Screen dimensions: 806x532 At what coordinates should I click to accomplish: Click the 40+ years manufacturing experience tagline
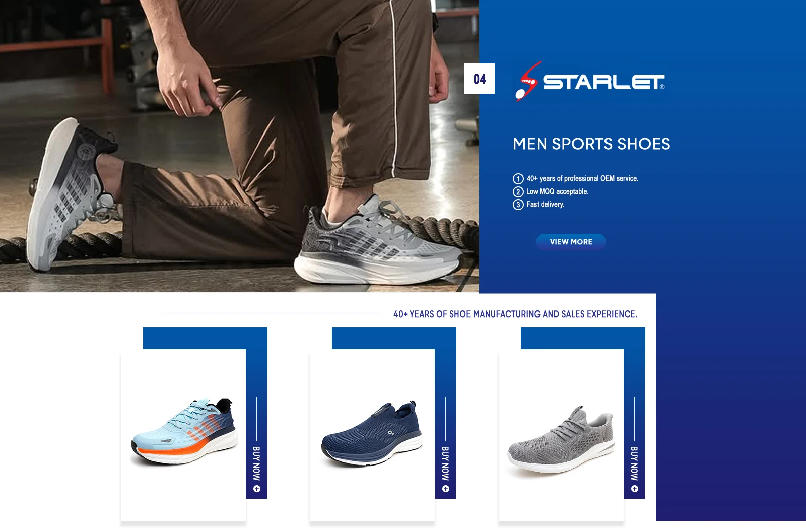click(x=515, y=314)
